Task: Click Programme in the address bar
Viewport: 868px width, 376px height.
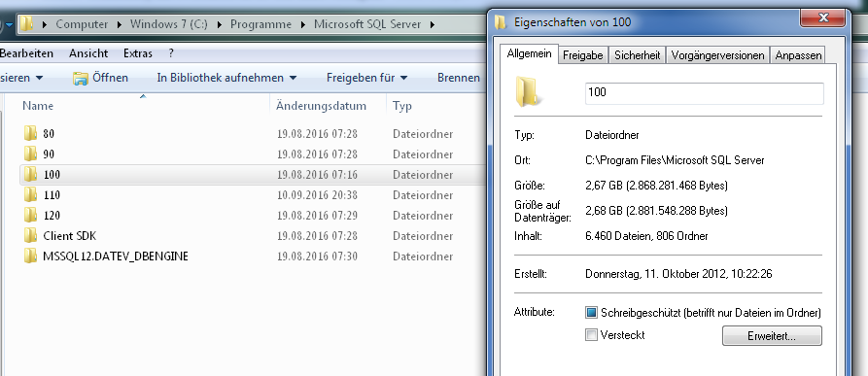Action: 260,25
